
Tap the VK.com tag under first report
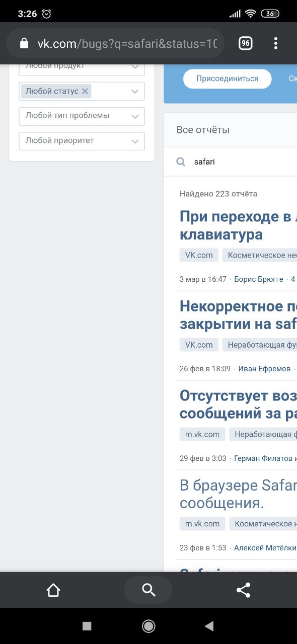click(x=199, y=255)
